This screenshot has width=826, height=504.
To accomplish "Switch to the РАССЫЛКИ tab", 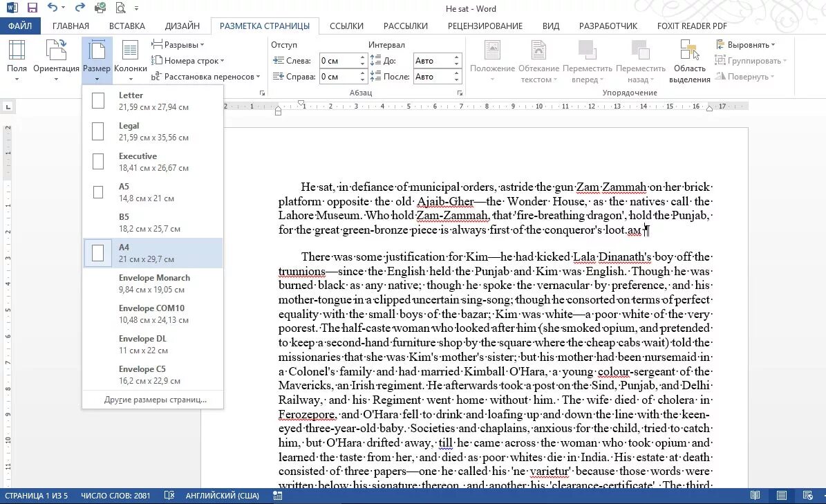I will [406, 26].
